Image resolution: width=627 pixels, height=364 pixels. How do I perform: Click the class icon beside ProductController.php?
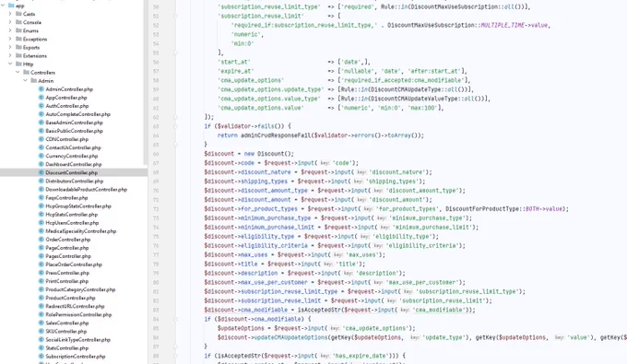click(41, 298)
